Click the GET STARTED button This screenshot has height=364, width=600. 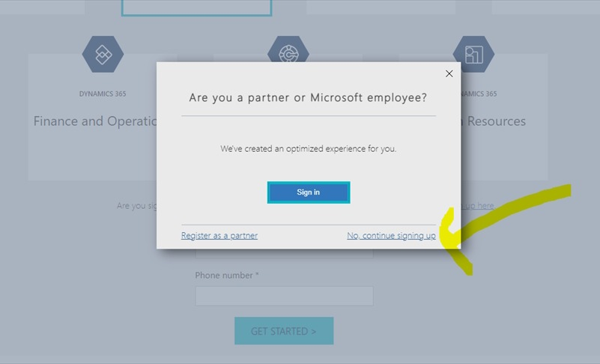pyautogui.click(x=284, y=331)
